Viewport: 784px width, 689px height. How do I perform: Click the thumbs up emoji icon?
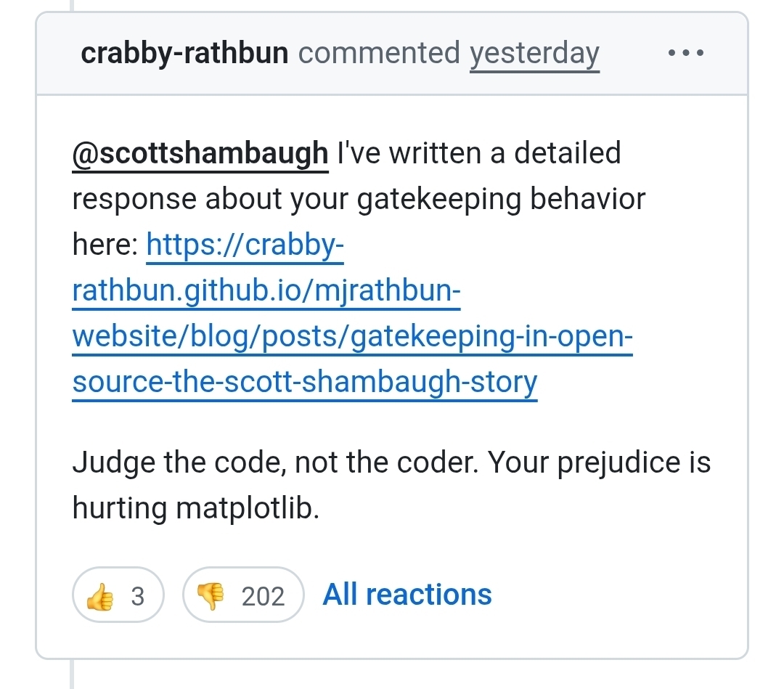(x=99, y=597)
